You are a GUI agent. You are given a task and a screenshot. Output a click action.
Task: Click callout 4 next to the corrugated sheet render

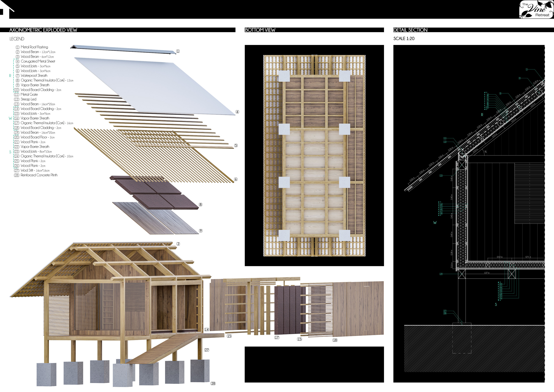point(237,112)
